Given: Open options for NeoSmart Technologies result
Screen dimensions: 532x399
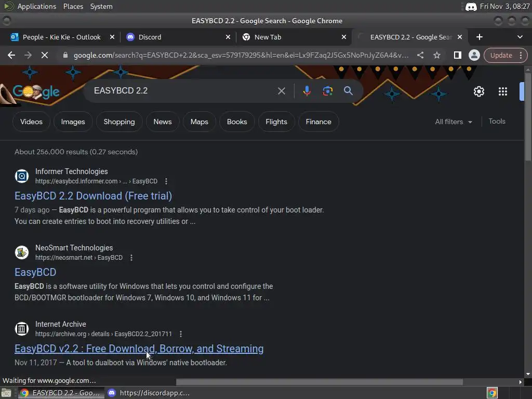Looking at the screenshot, I should [x=131, y=258].
